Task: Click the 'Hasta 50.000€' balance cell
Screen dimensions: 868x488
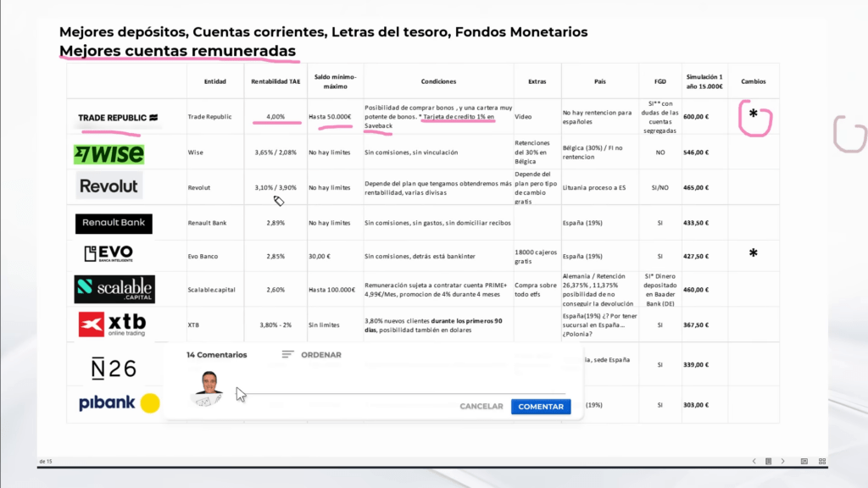Action: click(x=330, y=117)
